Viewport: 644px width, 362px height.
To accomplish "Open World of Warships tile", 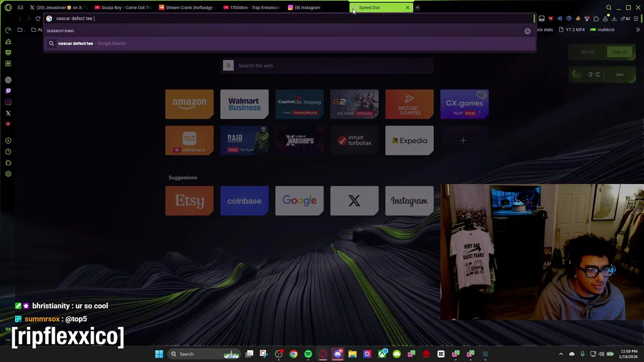I will point(299,140).
